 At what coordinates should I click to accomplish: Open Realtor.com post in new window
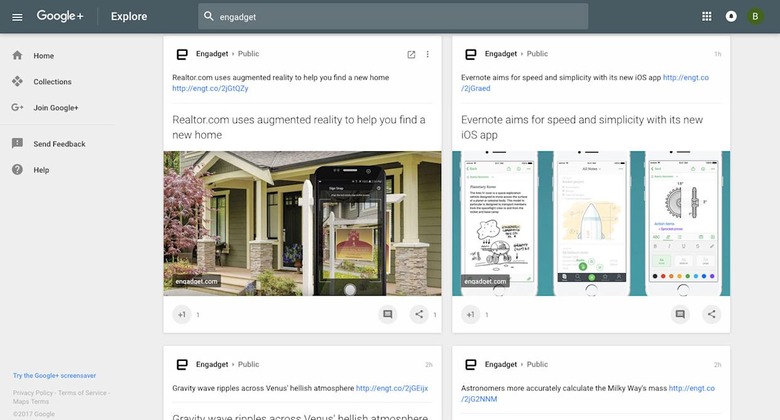(411, 54)
